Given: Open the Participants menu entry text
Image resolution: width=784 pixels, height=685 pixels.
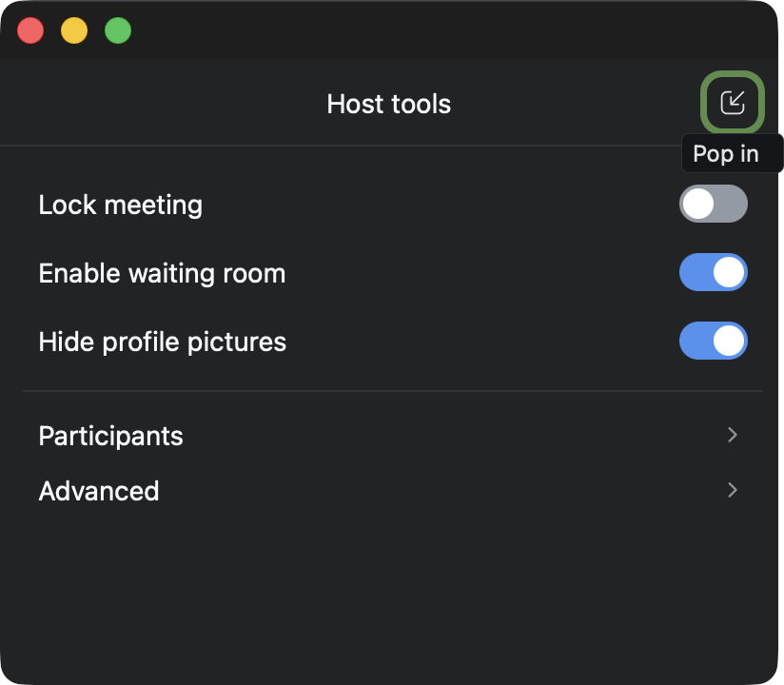Looking at the screenshot, I should click(110, 436).
